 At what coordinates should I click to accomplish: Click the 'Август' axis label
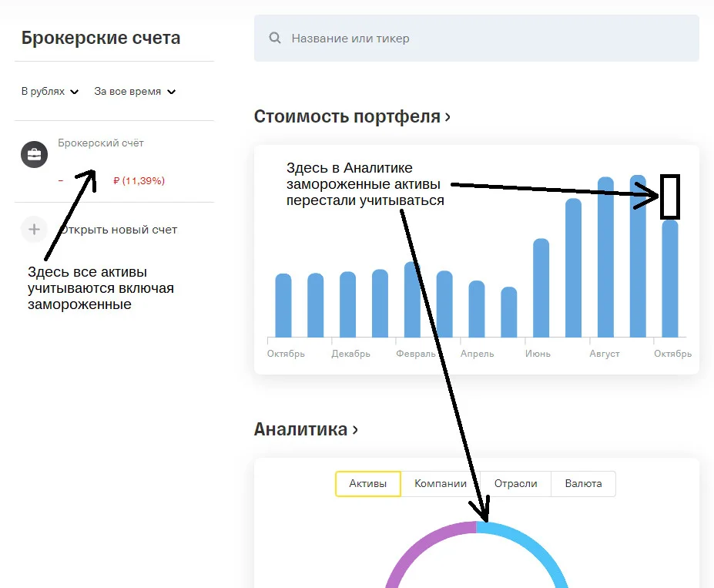[x=605, y=354]
